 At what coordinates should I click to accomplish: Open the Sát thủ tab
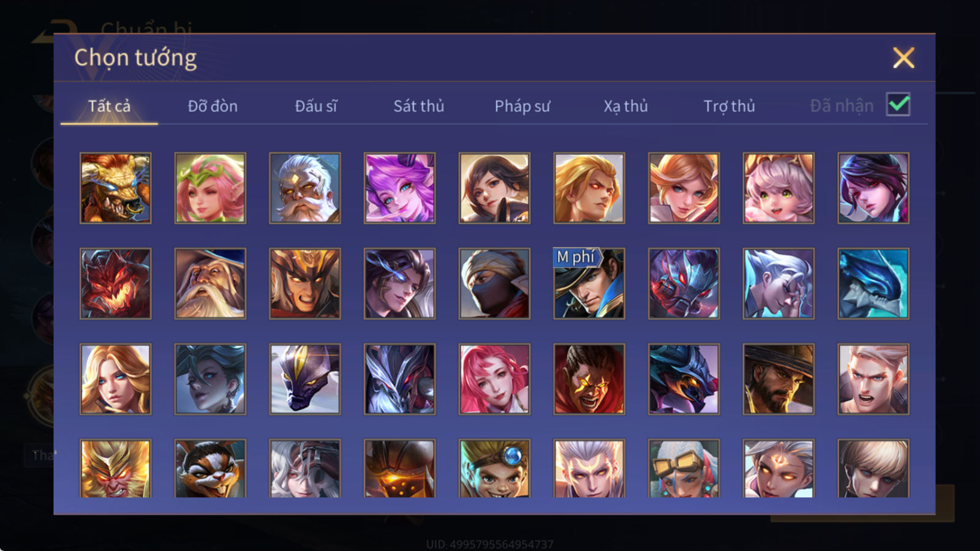click(418, 106)
